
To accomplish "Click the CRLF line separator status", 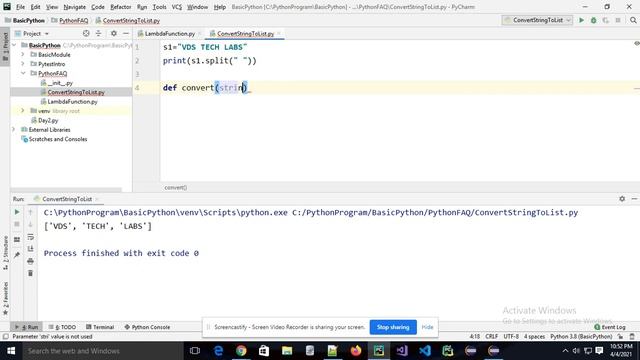I will 491,337.
